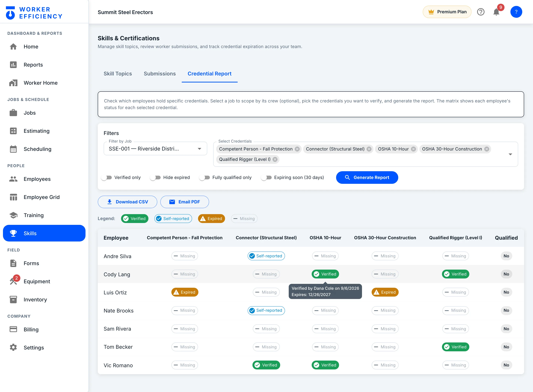This screenshot has height=392, width=533.
Task: Open Reports chart icon in sidebar
Action: (13, 65)
